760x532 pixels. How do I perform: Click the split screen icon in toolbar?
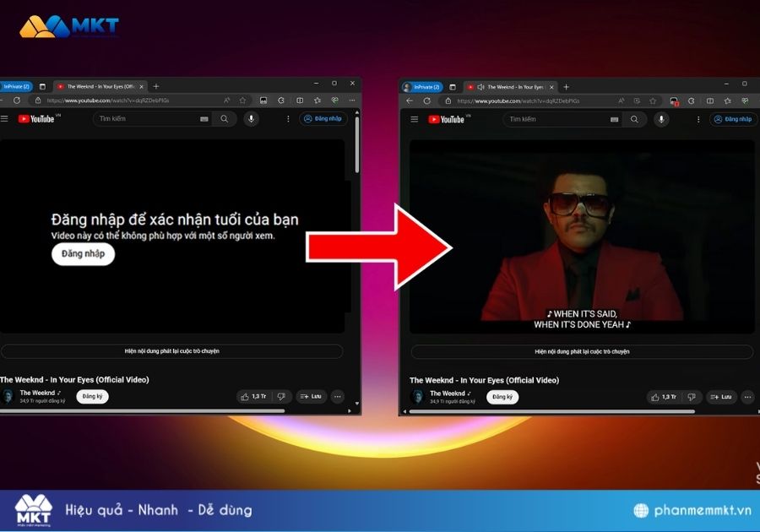tap(710, 100)
